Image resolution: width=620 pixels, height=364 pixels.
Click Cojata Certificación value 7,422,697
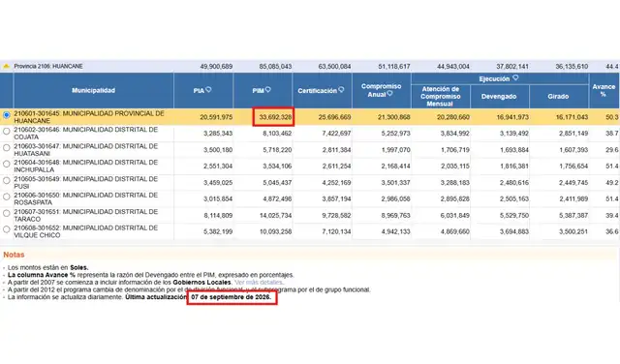tap(336, 134)
